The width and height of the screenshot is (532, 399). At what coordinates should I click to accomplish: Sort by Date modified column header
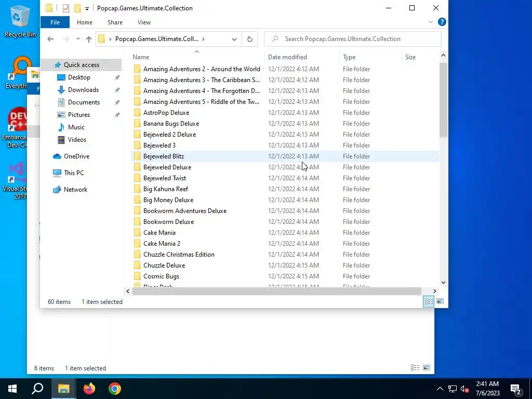pyautogui.click(x=302, y=57)
